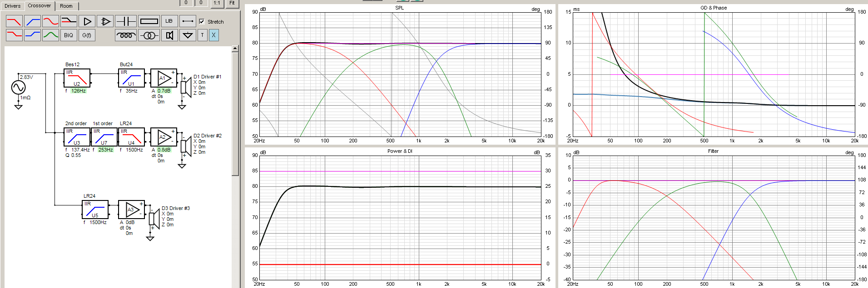The height and width of the screenshot is (288, 868).
Task: Click the 253Hz frequency value under U7
Action: pos(106,150)
